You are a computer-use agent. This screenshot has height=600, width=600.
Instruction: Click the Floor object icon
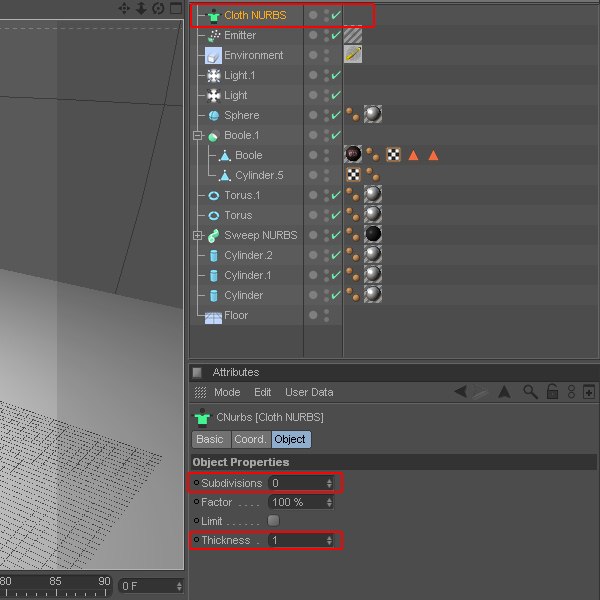coord(213,317)
